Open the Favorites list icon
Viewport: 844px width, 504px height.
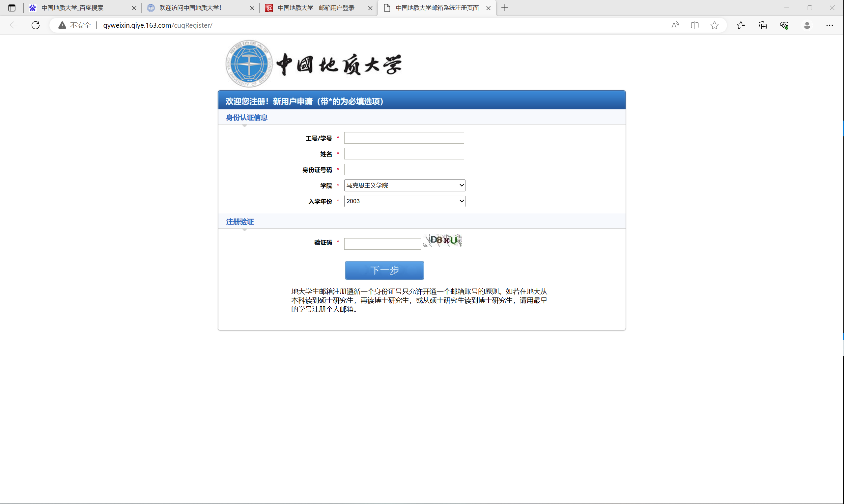[x=741, y=25]
